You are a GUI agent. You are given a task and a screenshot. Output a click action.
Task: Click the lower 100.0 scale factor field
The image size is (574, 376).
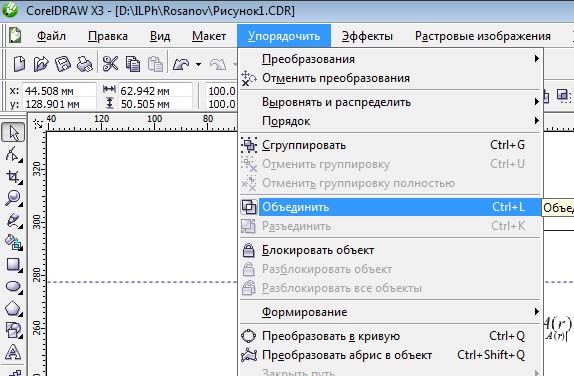click(x=221, y=104)
